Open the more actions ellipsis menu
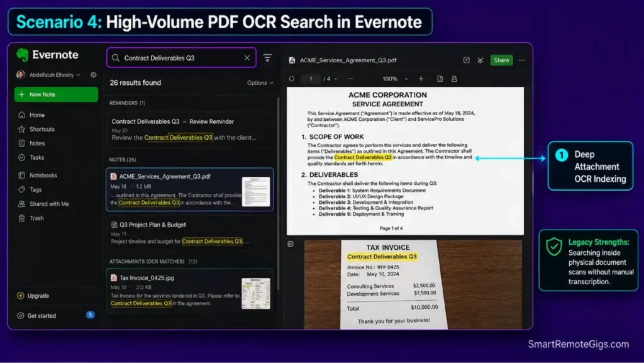 pos(522,60)
